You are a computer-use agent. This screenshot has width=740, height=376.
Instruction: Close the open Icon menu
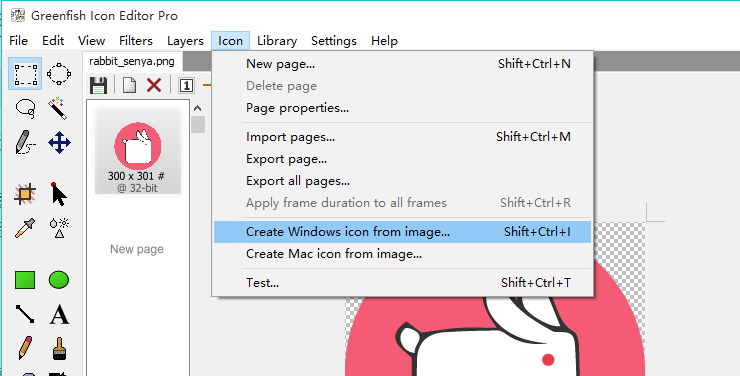(230, 41)
